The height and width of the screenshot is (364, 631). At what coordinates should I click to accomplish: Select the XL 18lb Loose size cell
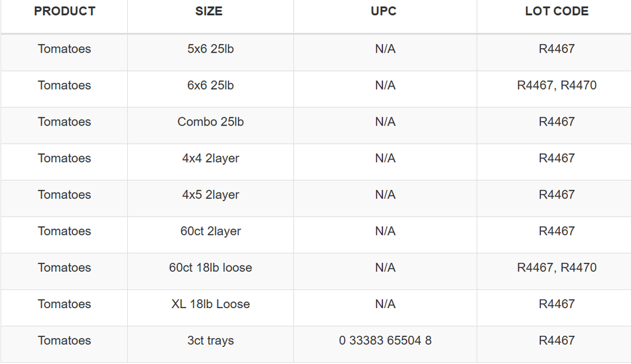210,305
